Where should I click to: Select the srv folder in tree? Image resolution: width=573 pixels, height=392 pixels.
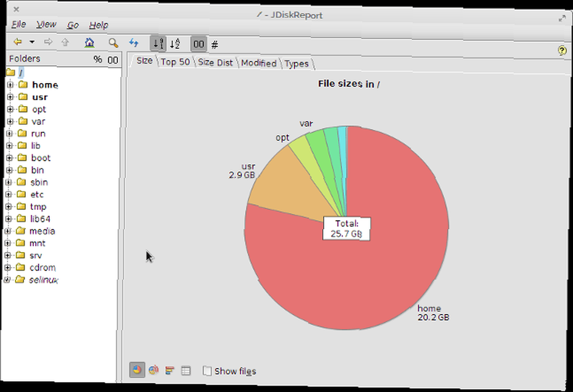click(36, 255)
